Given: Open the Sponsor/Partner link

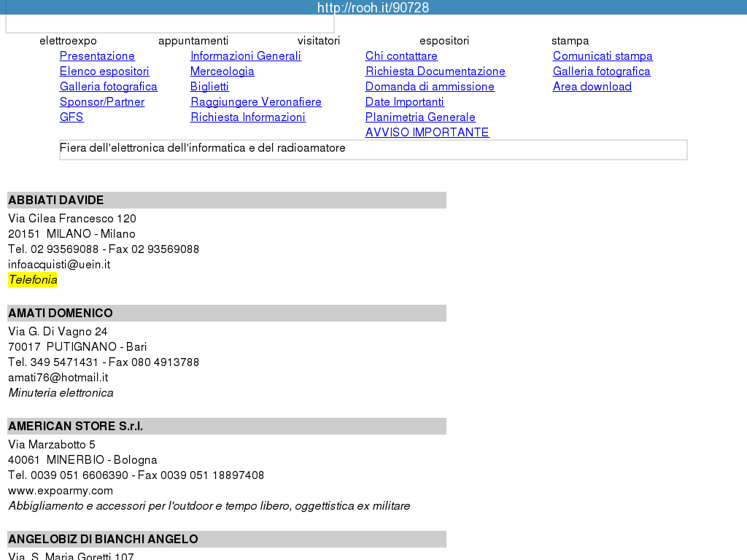Looking at the screenshot, I should (102, 102).
